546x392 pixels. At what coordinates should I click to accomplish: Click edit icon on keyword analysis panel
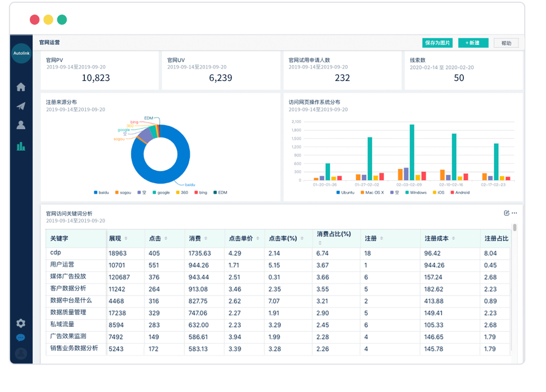point(506,213)
